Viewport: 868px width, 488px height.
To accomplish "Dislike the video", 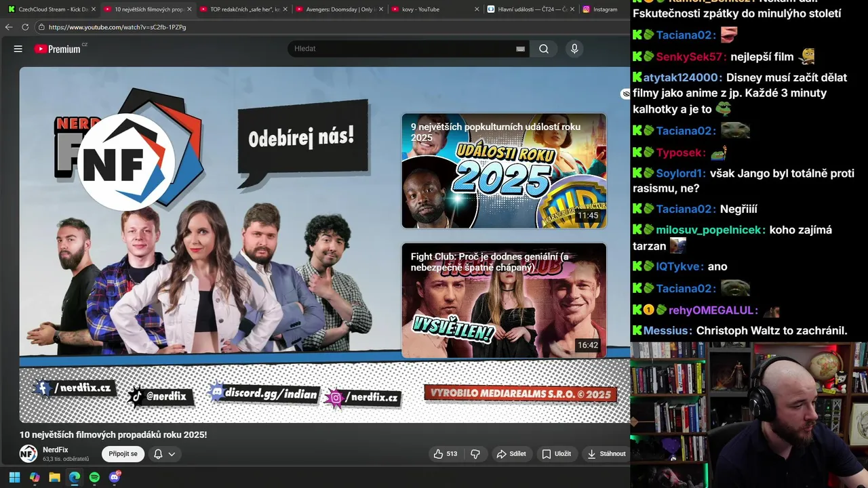I will coord(475,454).
